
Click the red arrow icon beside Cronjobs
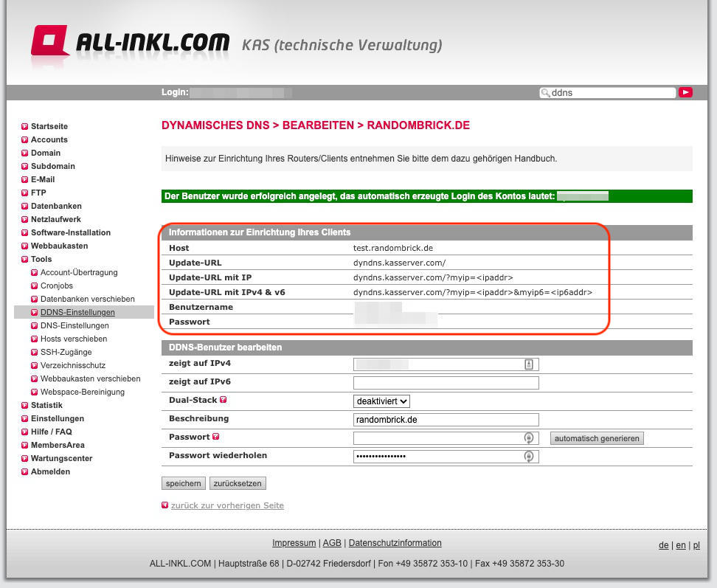click(34, 286)
